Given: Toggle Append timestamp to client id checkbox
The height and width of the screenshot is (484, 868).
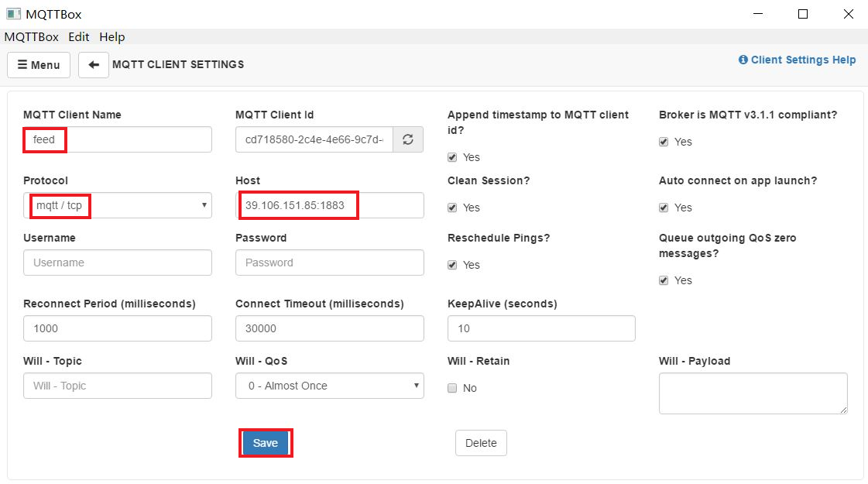Looking at the screenshot, I should [452, 157].
